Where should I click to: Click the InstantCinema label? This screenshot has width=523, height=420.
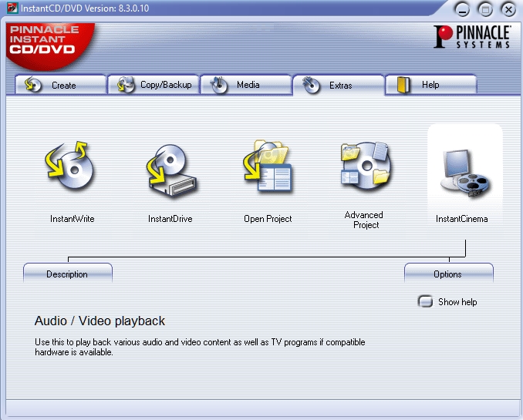coord(462,219)
